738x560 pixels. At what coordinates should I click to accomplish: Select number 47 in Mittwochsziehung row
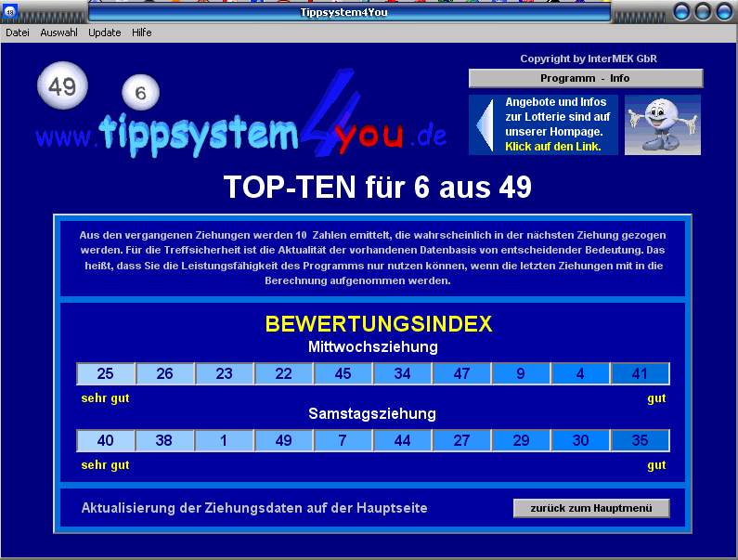pyautogui.click(x=461, y=373)
